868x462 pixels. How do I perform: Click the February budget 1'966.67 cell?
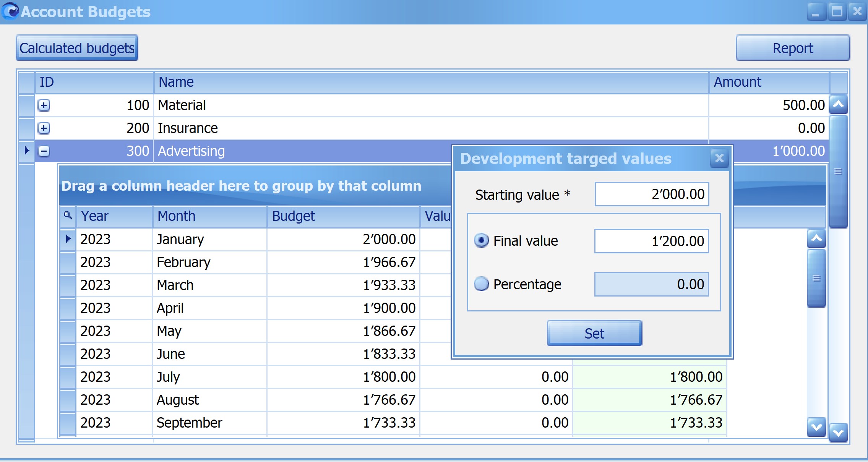point(343,262)
